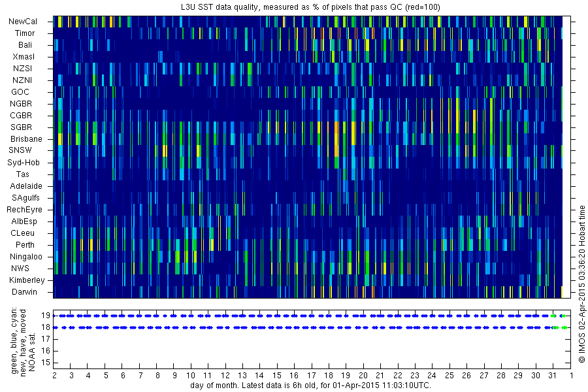Viewport: 588px width, 392px height.
Task: Click day 28 on the x-axis
Action: coord(501,376)
